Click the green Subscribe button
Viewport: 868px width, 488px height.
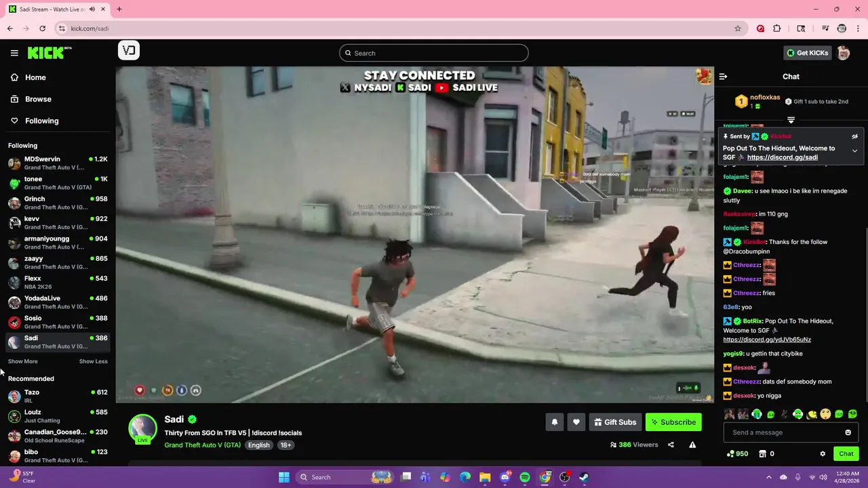(x=673, y=422)
